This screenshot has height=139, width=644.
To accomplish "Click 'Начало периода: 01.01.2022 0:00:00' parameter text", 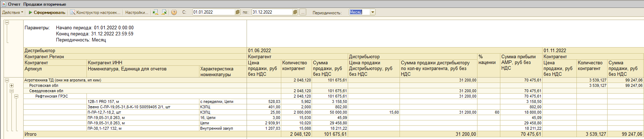I will click(x=95, y=28).
